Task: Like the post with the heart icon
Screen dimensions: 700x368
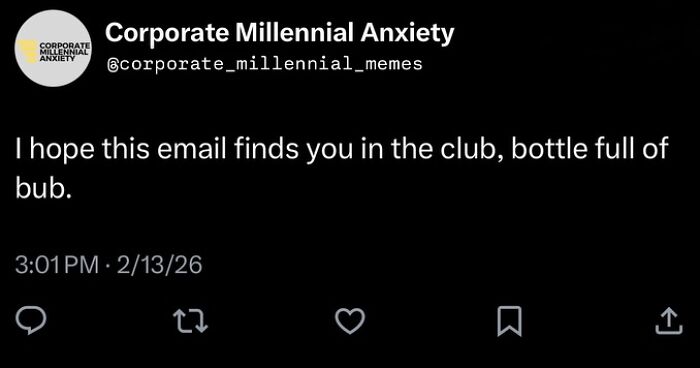Action: [350, 321]
